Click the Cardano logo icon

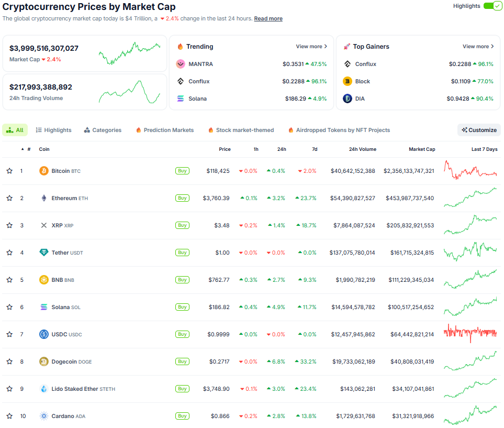(44, 416)
